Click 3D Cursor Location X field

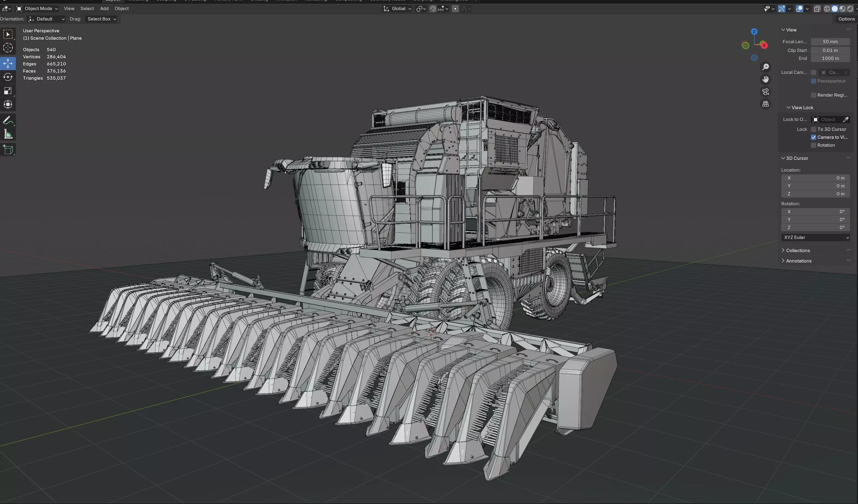[816, 178]
